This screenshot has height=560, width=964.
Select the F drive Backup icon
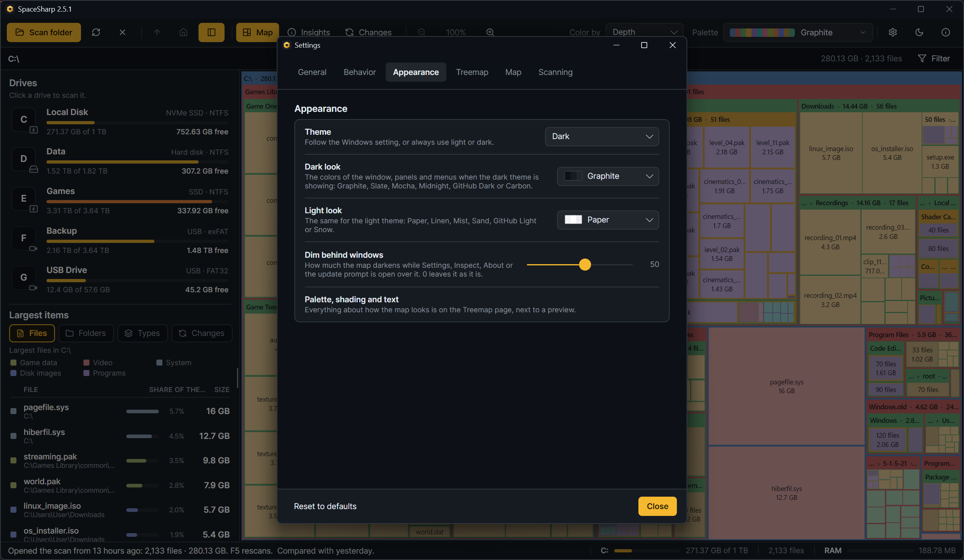pos(24,238)
